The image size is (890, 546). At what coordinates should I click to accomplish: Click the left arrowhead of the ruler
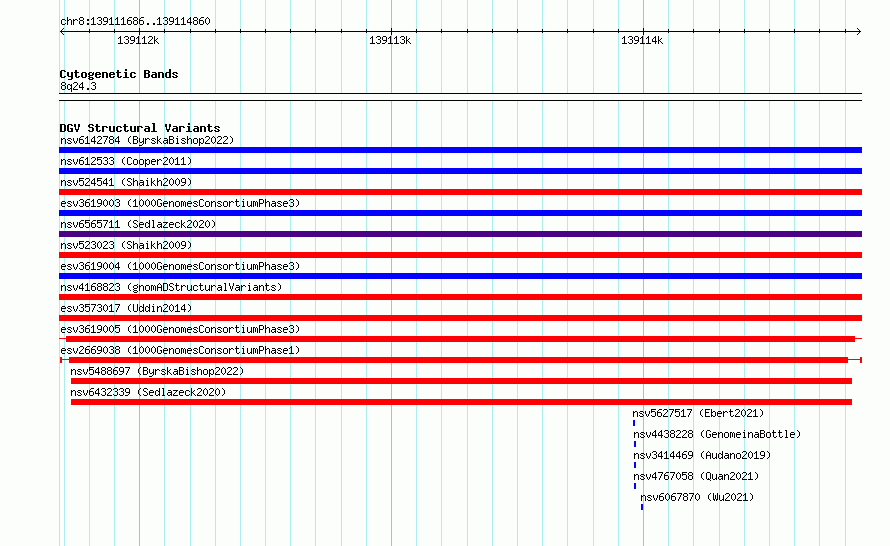(x=62, y=32)
